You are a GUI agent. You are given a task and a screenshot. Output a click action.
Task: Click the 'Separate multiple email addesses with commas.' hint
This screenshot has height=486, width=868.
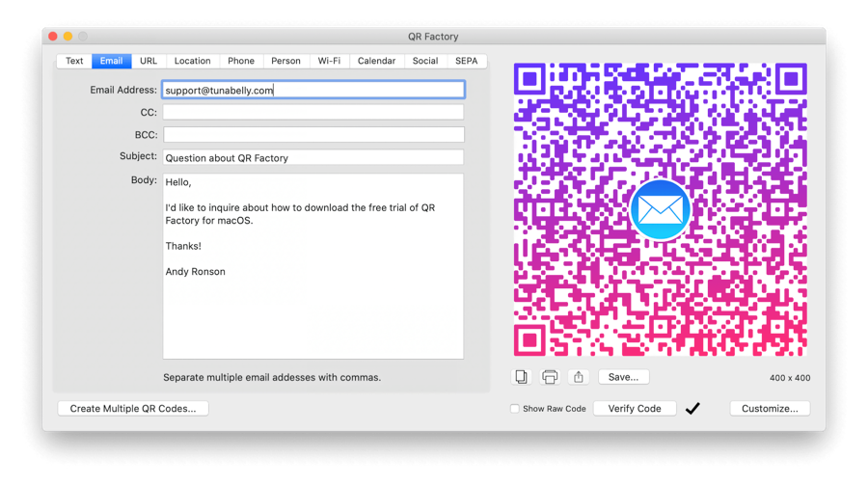tap(272, 377)
